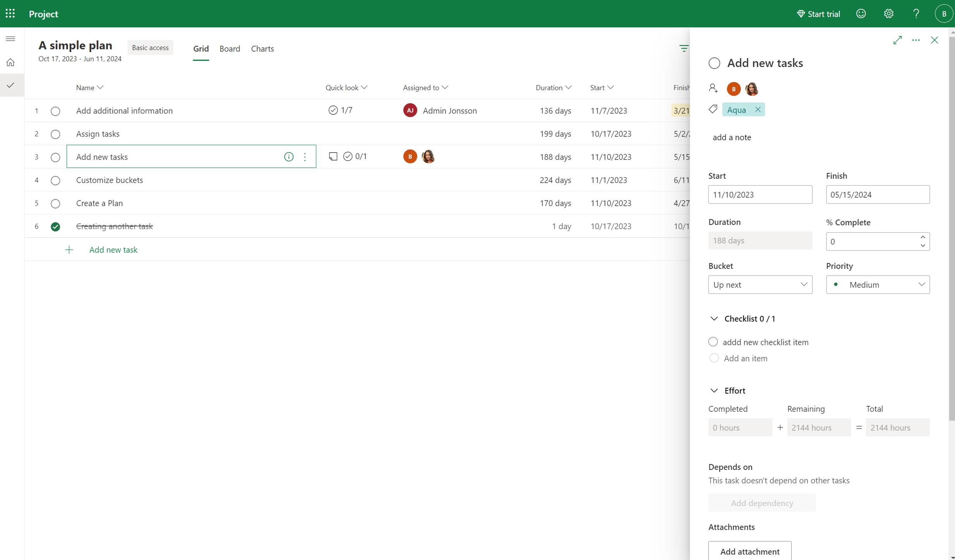This screenshot has height=560, width=955.
Task: Switch to the Charts tab
Action: click(262, 49)
